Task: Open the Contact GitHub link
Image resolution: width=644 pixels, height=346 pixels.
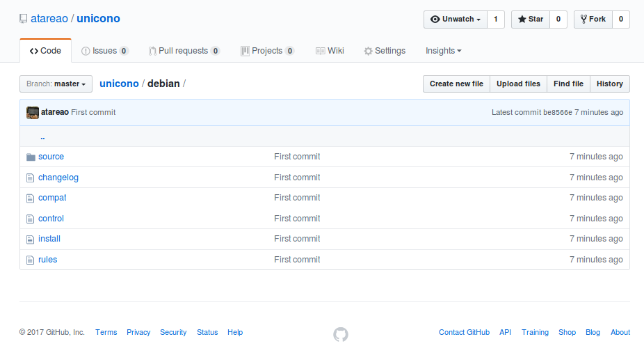Action: pos(464,332)
